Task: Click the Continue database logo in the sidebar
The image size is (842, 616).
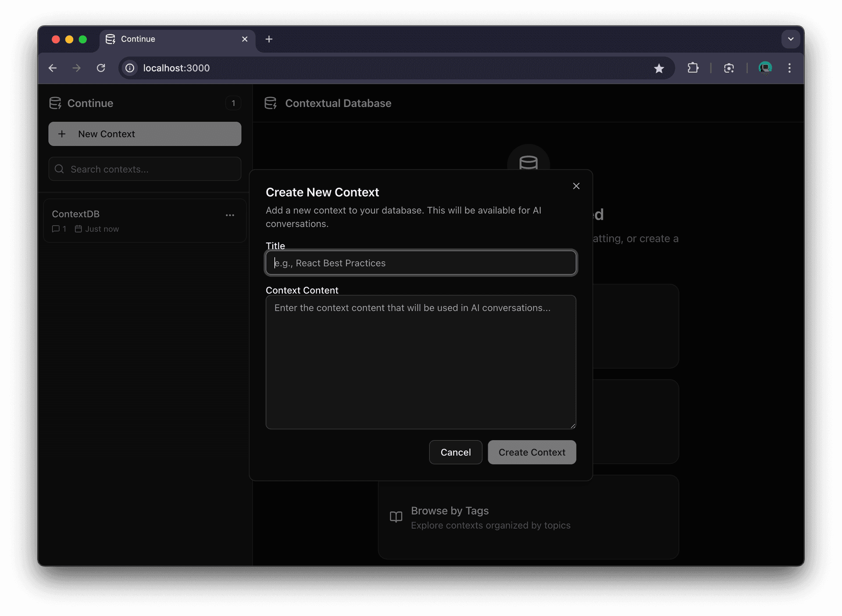Action: click(55, 103)
